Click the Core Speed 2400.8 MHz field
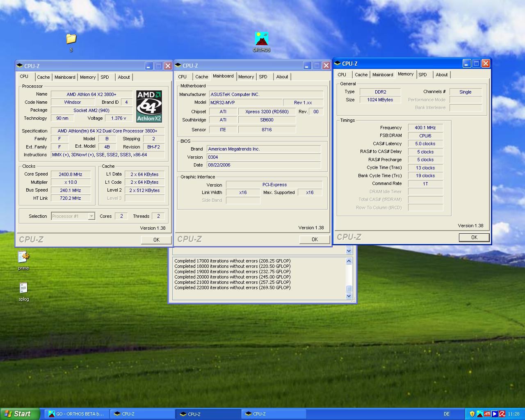This screenshot has height=420, width=525. (x=71, y=174)
